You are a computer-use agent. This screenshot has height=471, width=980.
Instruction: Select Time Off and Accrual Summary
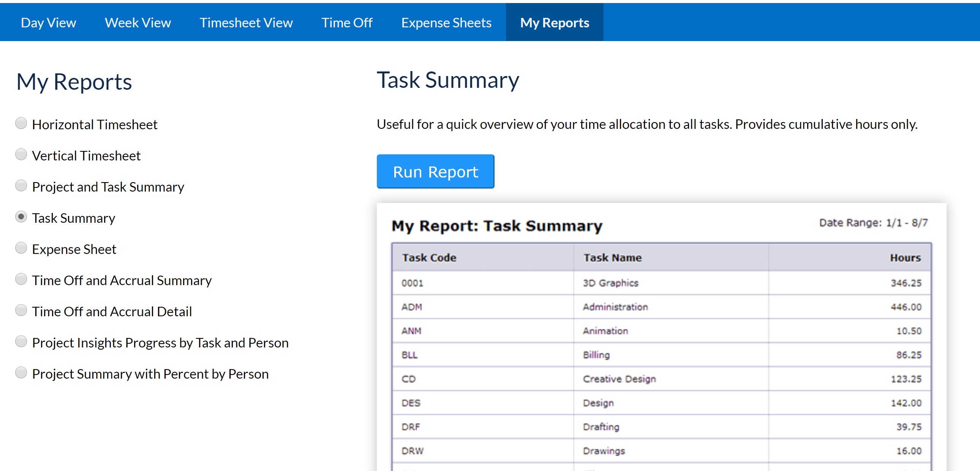21,279
